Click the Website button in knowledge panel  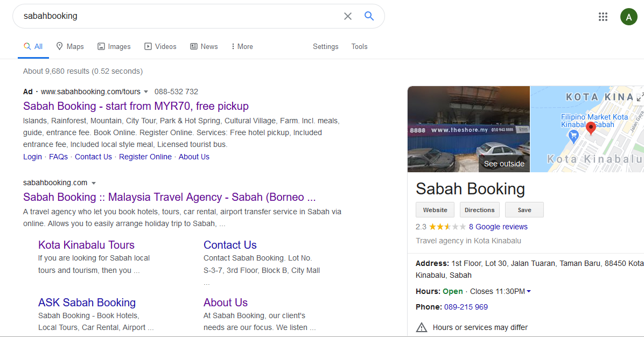pyautogui.click(x=435, y=210)
